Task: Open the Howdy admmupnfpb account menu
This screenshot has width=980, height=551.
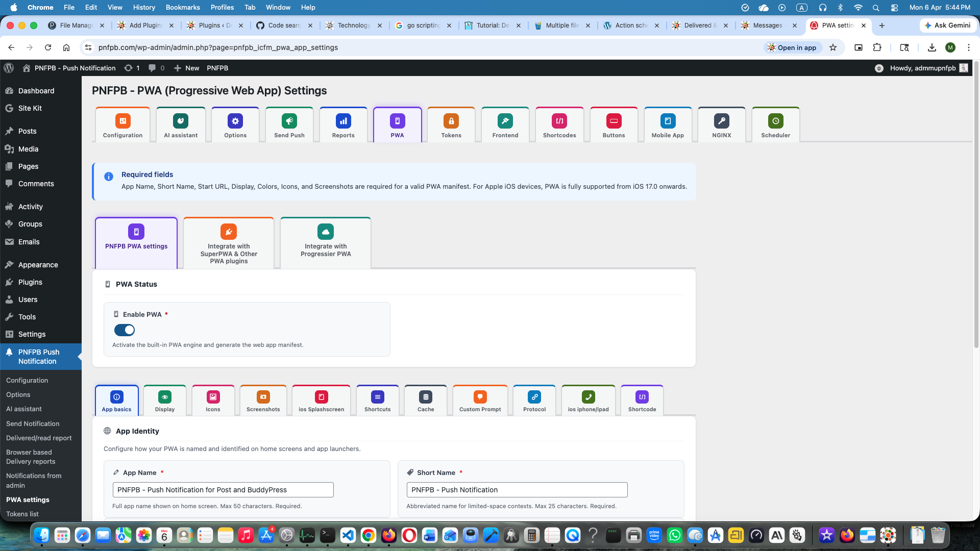Action: click(922, 68)
